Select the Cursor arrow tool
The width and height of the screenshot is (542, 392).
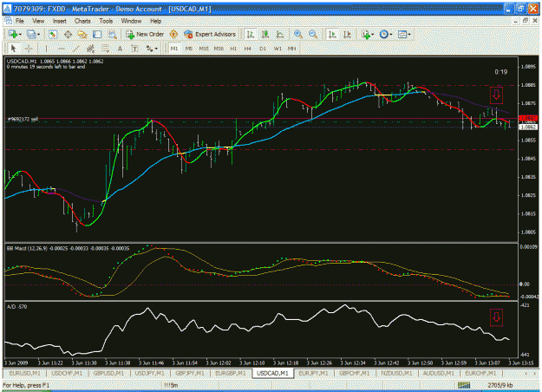point(14,49)
